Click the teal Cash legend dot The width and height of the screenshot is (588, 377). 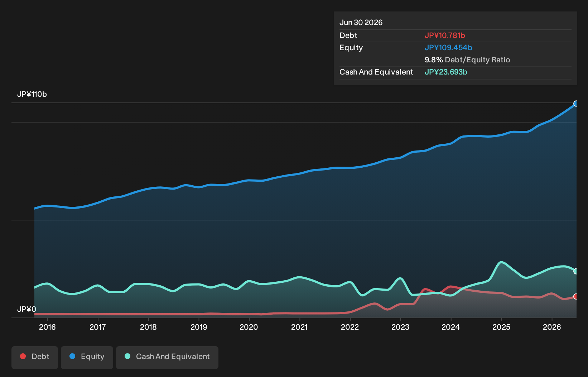click(127, 356)
